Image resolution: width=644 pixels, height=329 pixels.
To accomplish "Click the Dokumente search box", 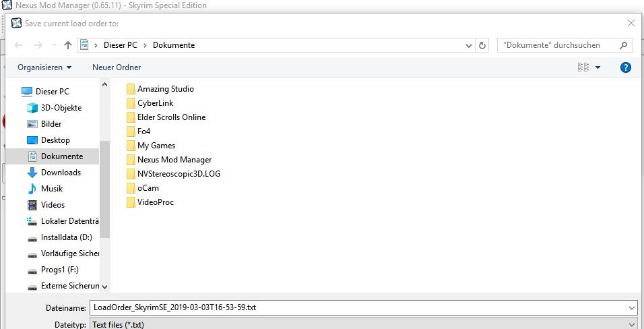I will point(559,45).
